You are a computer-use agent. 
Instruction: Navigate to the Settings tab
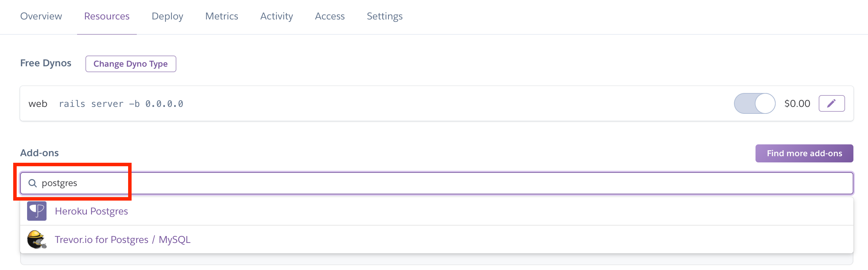click(384, 16)
